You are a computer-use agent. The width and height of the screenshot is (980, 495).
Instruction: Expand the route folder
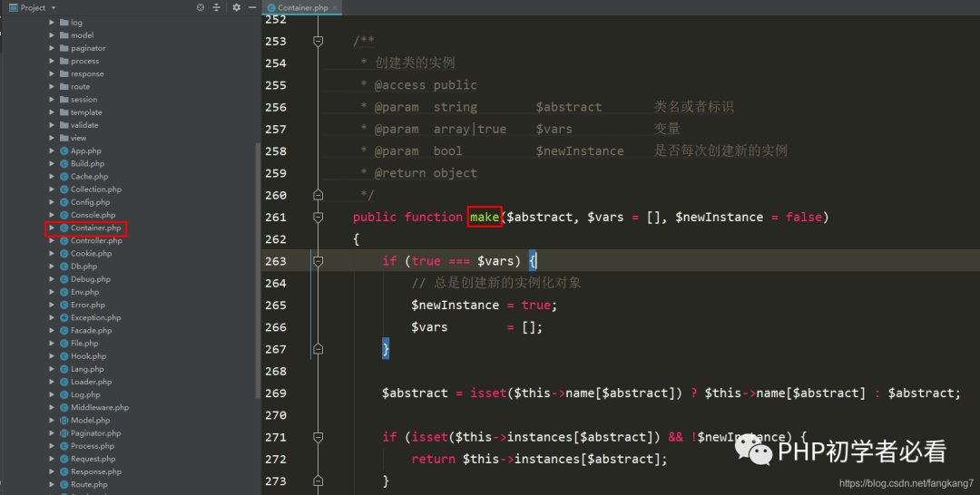tap(52, 86)
